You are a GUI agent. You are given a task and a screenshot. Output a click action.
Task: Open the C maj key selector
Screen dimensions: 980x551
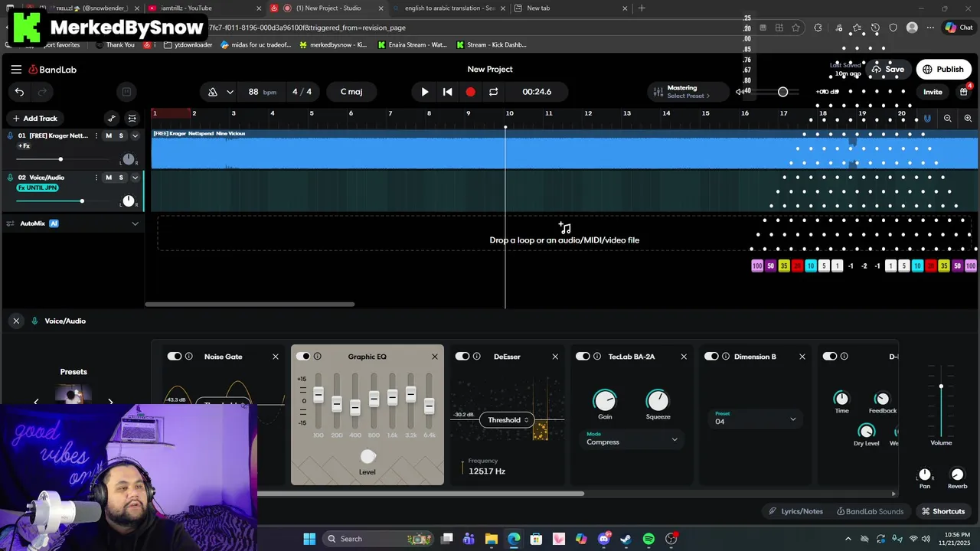tap(351, 92)
